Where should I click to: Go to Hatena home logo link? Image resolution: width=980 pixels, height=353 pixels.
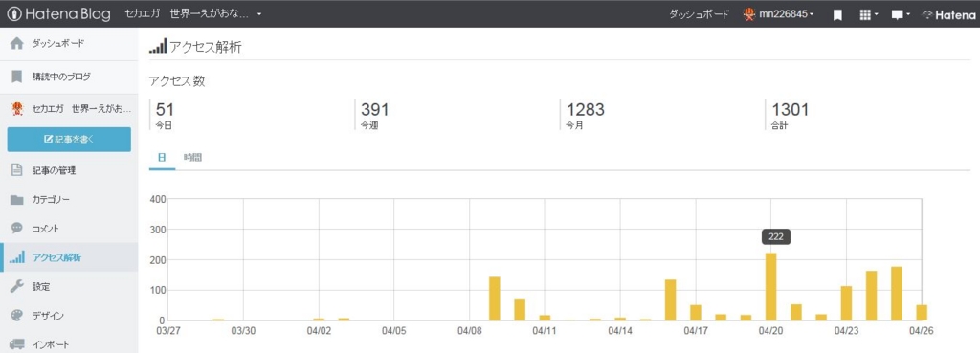(948, 14)
